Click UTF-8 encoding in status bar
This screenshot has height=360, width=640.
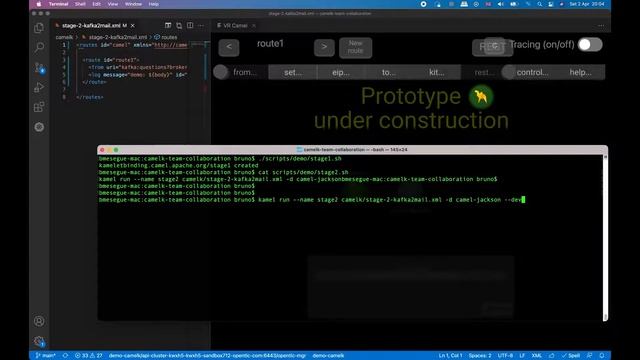click(505, 356)
